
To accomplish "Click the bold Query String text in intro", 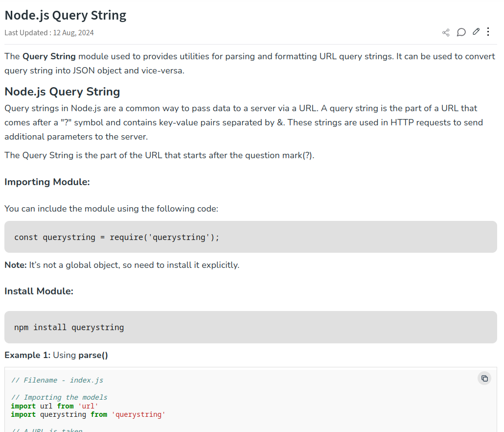I will click(49, 56).
